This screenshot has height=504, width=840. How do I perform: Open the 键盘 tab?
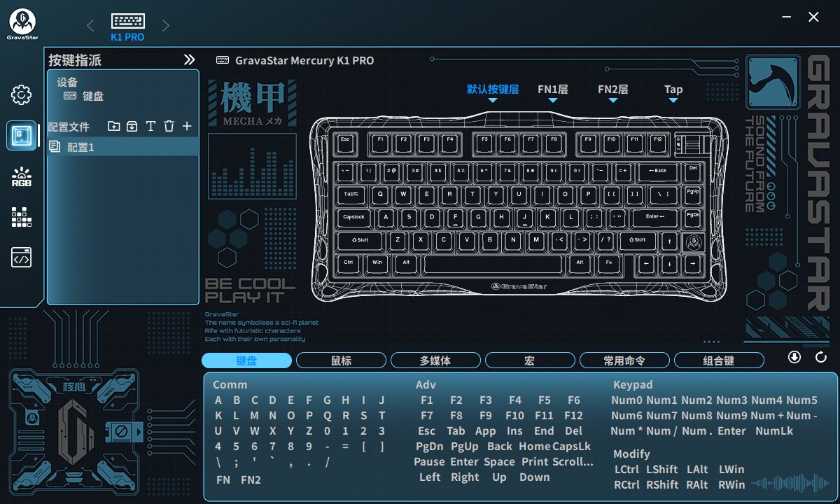tap(246, 360)
